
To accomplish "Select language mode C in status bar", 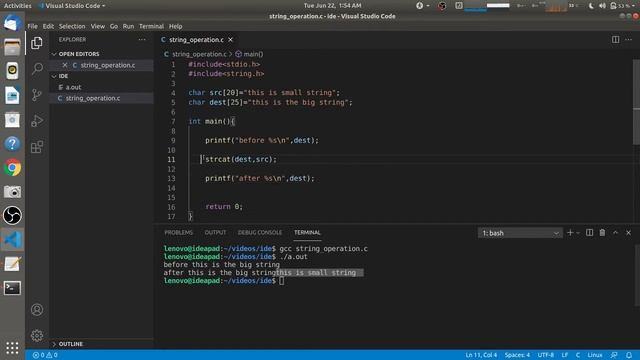I will coord(578,355).
